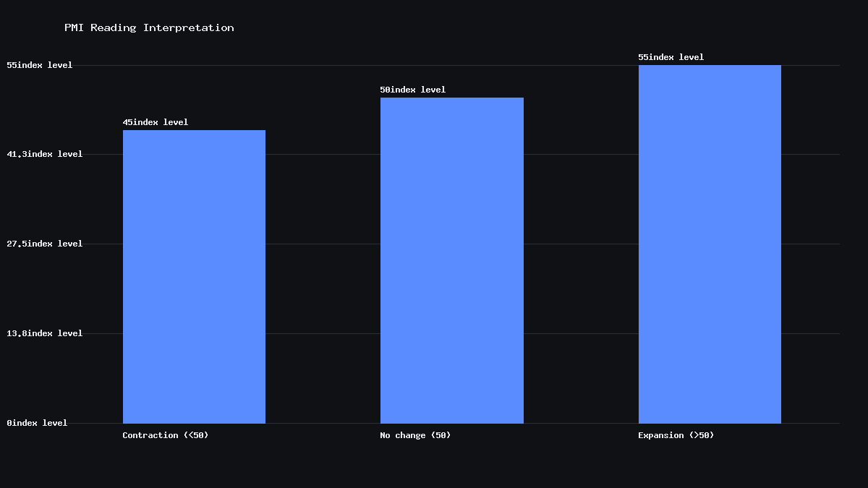Click the 13.8index level y-axis label
Screen dimensions: 868x488
tap(45, 333)
